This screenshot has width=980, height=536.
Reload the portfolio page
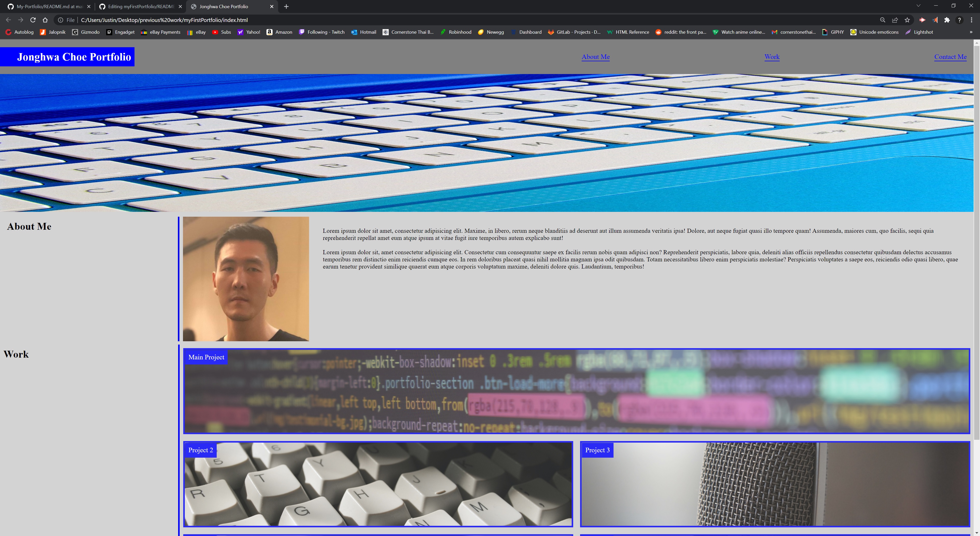(x=33, y=20)
